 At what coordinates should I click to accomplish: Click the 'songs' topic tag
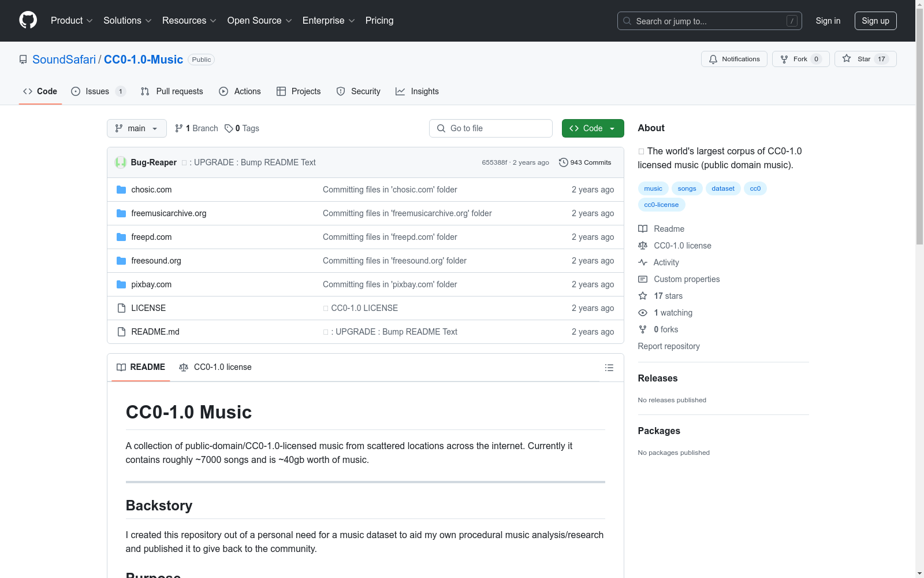coord(687,188)
